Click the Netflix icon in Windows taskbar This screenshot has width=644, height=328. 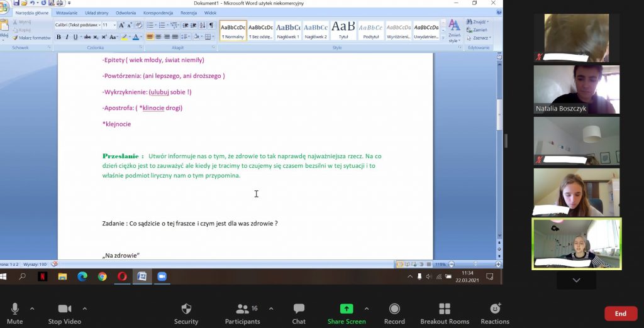42,276
